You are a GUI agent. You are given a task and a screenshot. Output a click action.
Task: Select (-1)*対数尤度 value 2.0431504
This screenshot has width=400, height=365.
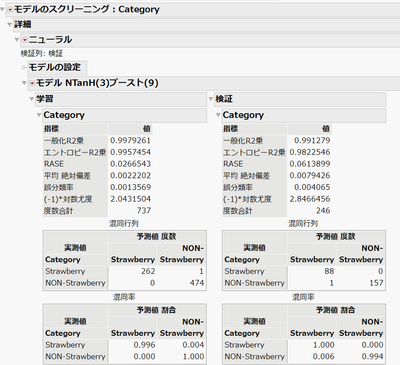(x=130, y=199)
